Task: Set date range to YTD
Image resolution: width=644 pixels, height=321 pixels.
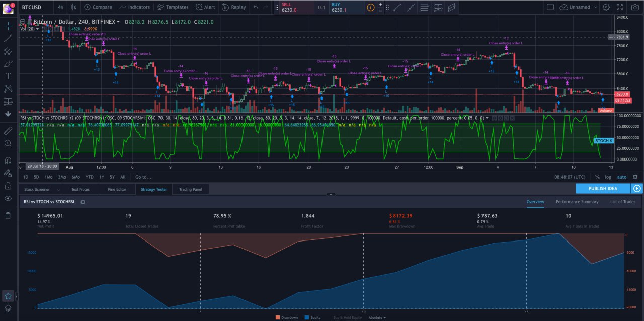Action: coord(89,177)
